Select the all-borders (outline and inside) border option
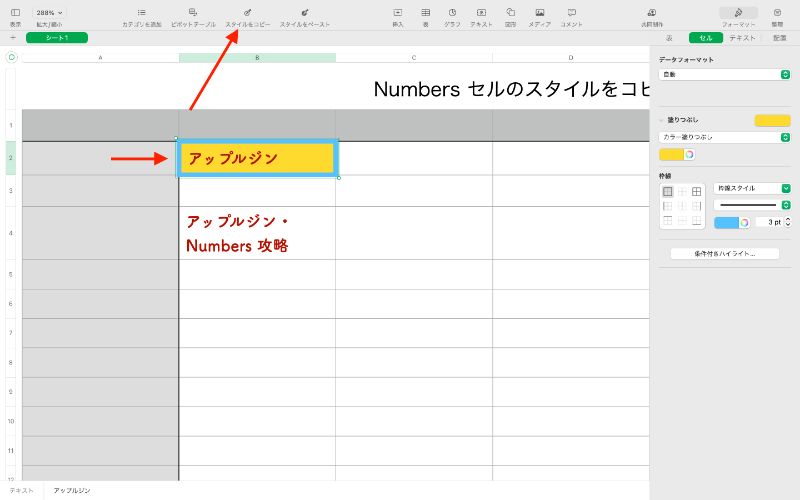 (696, 192)
